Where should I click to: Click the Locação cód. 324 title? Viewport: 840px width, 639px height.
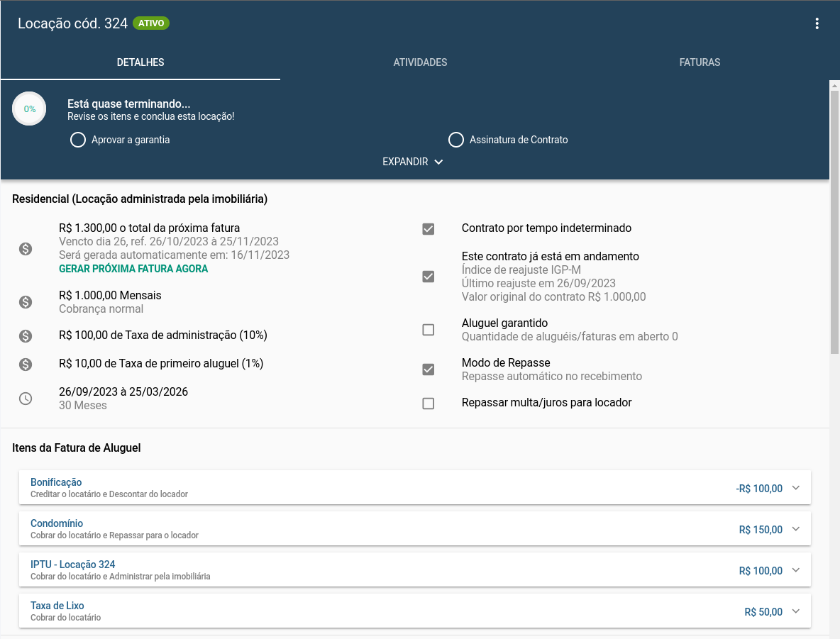[73, 23]
